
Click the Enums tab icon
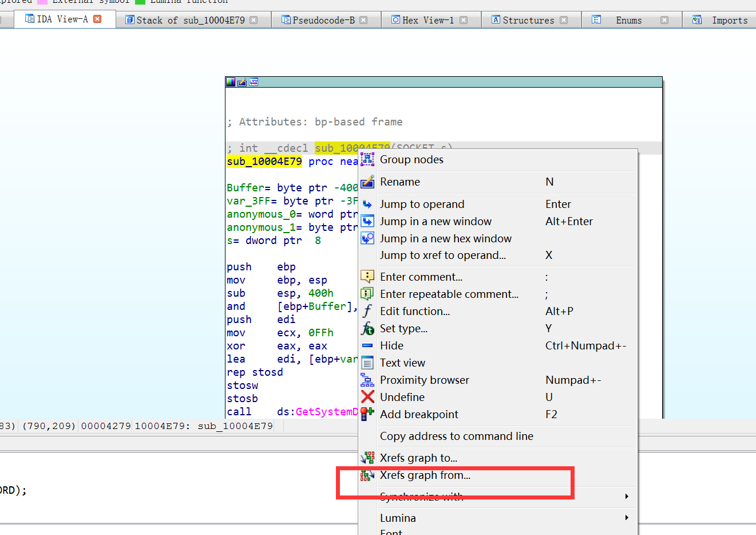click(596, 20)
